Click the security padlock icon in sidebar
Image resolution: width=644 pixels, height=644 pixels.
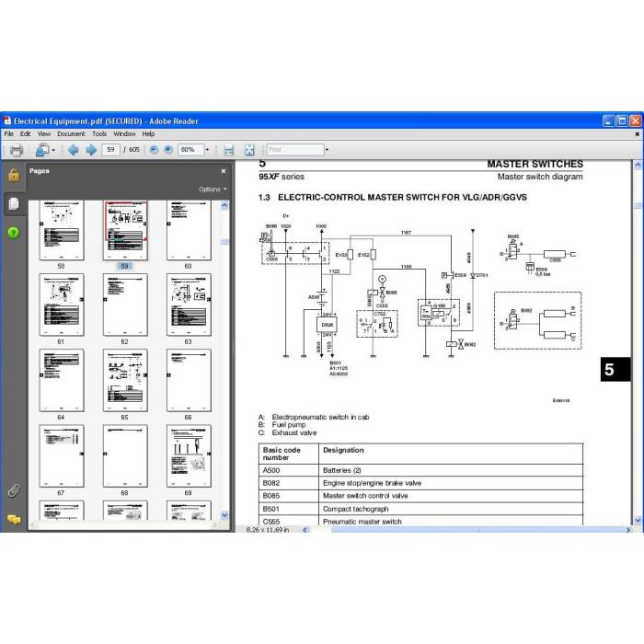[14, 176]
